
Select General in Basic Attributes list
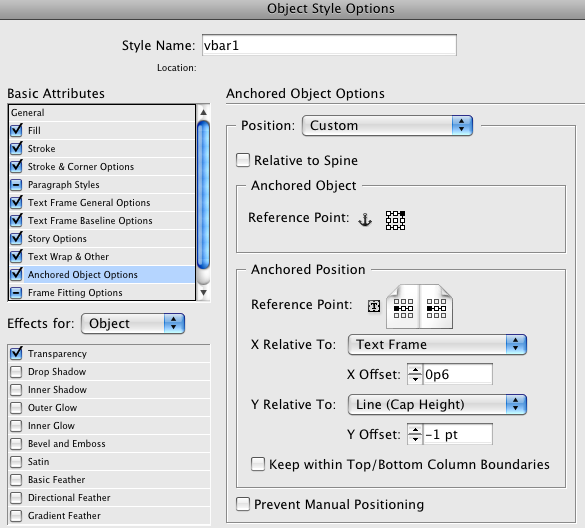point(28,112)
